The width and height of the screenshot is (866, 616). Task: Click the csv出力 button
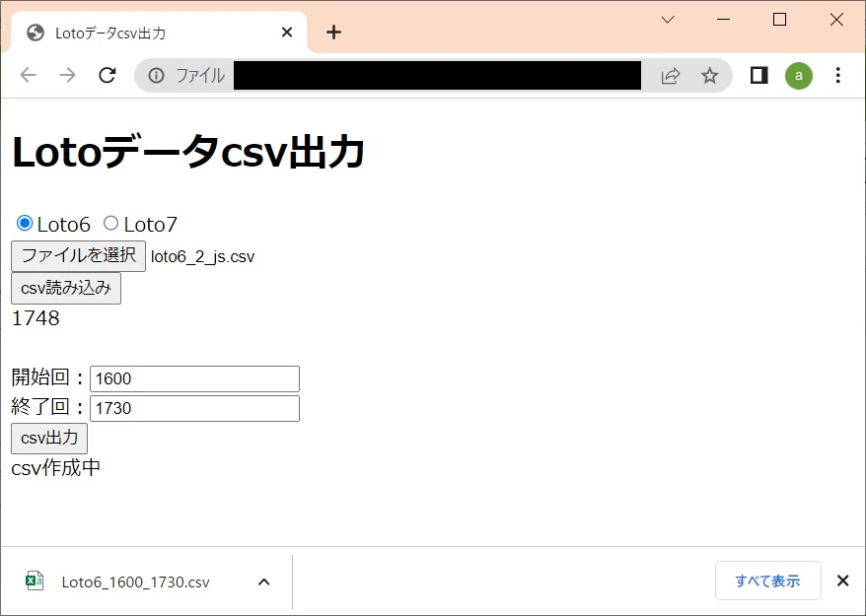click(48, 439)
